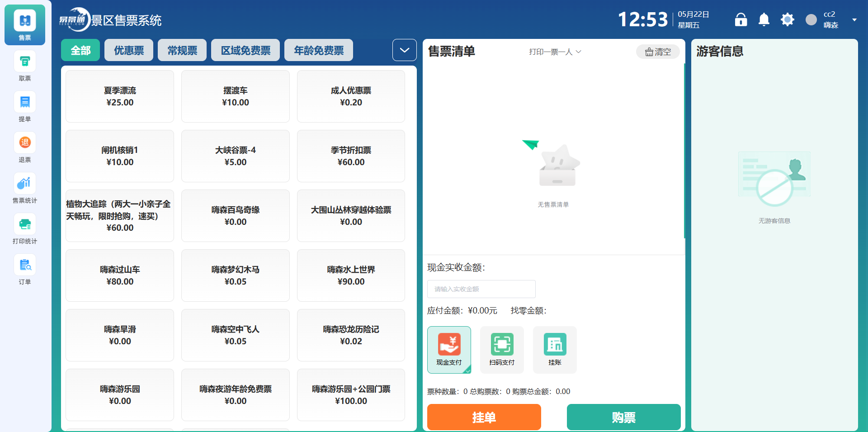Select the 嗨森水上世界 ¥90.00 ticket card
Screen dimensions: 868x432
pos(351,275)
